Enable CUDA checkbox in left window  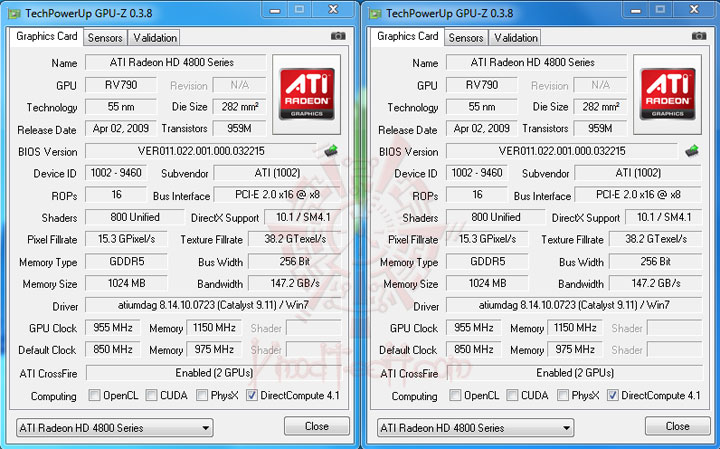click(x=151, y=395)
